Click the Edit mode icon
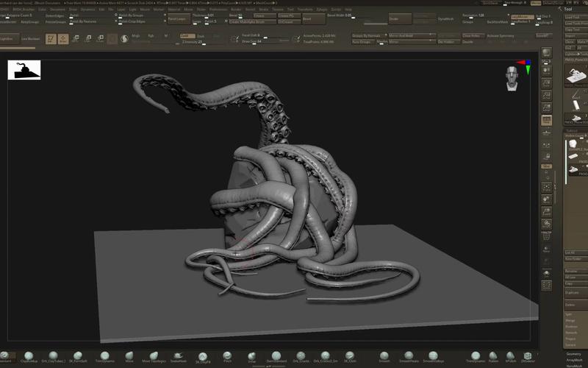Image resolution: width=588 pixels, height=368 pixels. [51, 39]
